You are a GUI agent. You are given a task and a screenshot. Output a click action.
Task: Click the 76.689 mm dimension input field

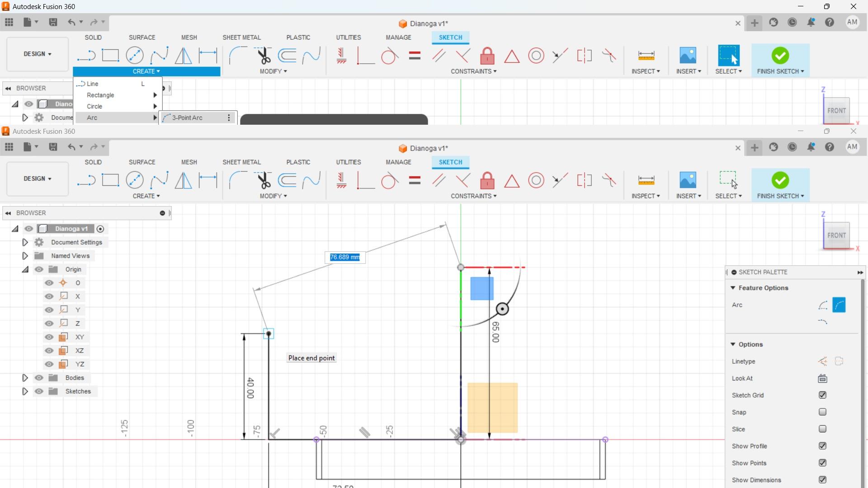(344, 257)
